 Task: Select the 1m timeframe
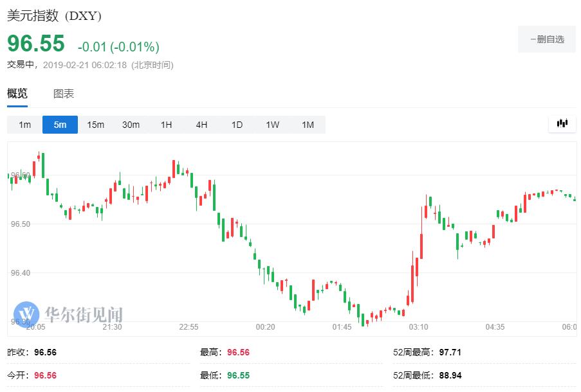[x=24, y=125]
